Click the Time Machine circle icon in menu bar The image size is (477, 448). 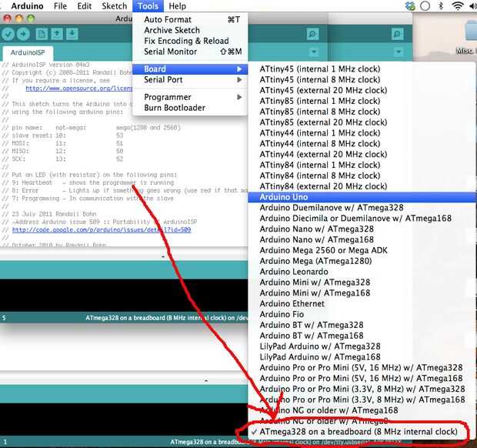pyautogui.click(x=425, y=6)
